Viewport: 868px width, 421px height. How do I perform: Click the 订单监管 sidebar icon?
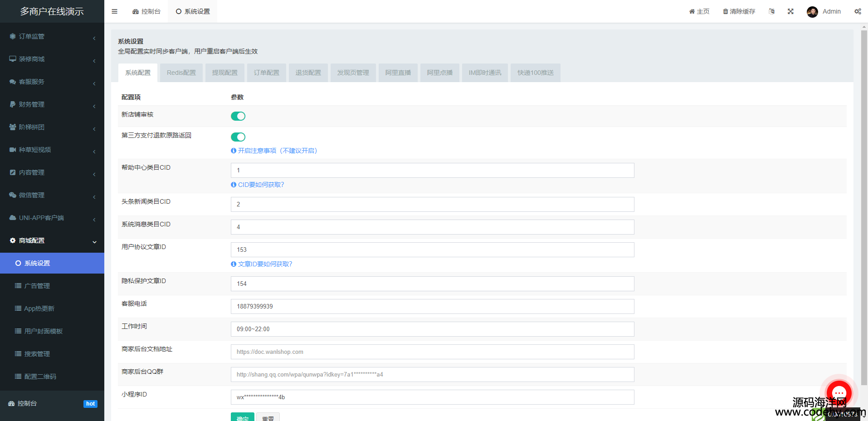point(13,36)
